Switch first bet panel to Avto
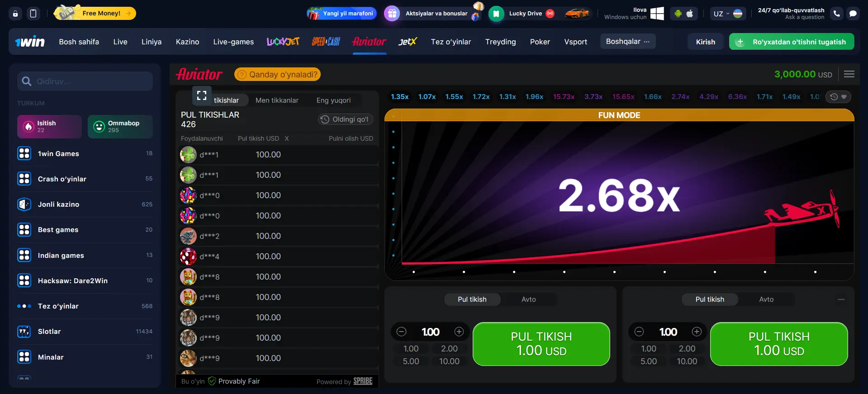Image resolution: width=868 pixels, height=394 pixels. 528,299
